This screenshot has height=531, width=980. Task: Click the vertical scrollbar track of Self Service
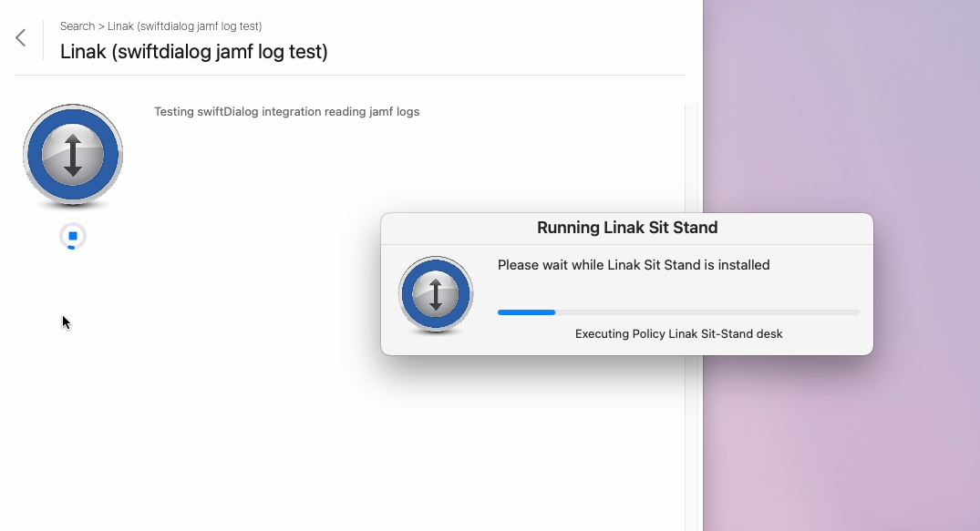(691, 317)
